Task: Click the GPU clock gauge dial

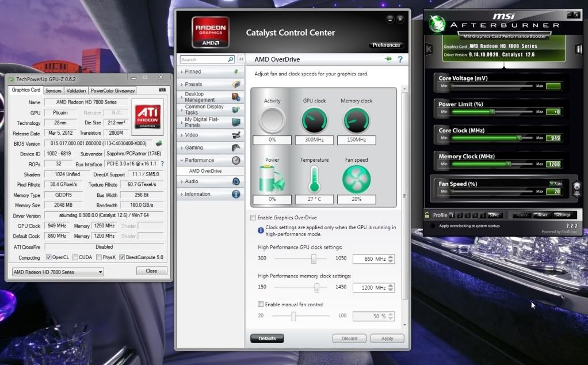Action: pos(314,120)
